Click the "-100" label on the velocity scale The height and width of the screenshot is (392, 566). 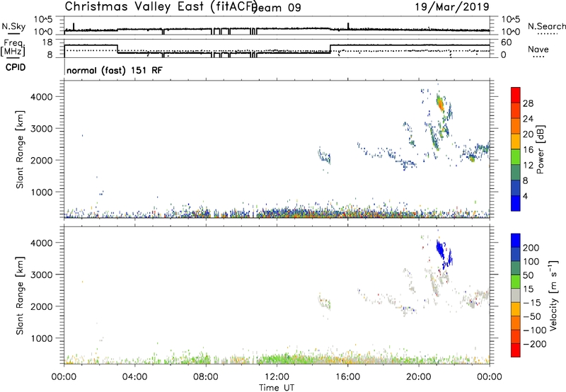pyautogui.click(x=535, y=330)
